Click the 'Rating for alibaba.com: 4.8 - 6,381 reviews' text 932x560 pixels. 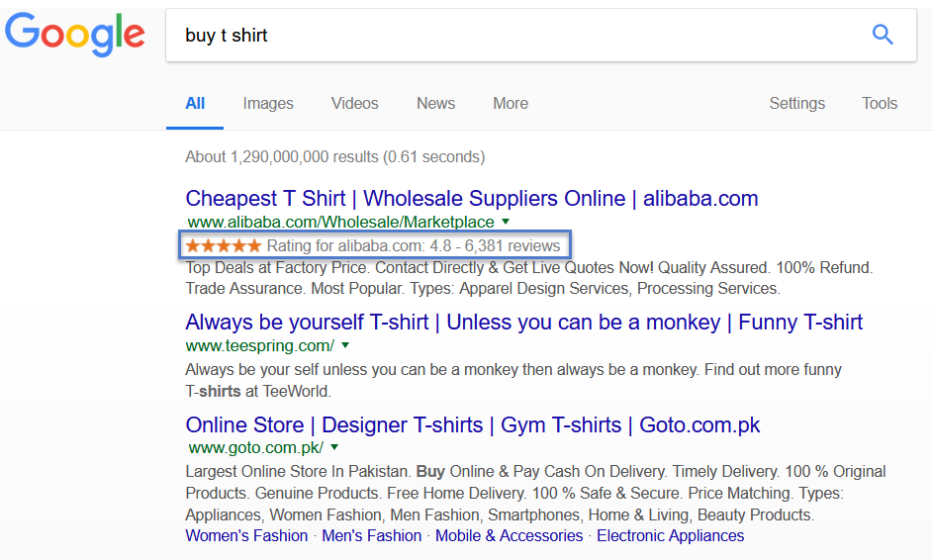pos(414,245)
